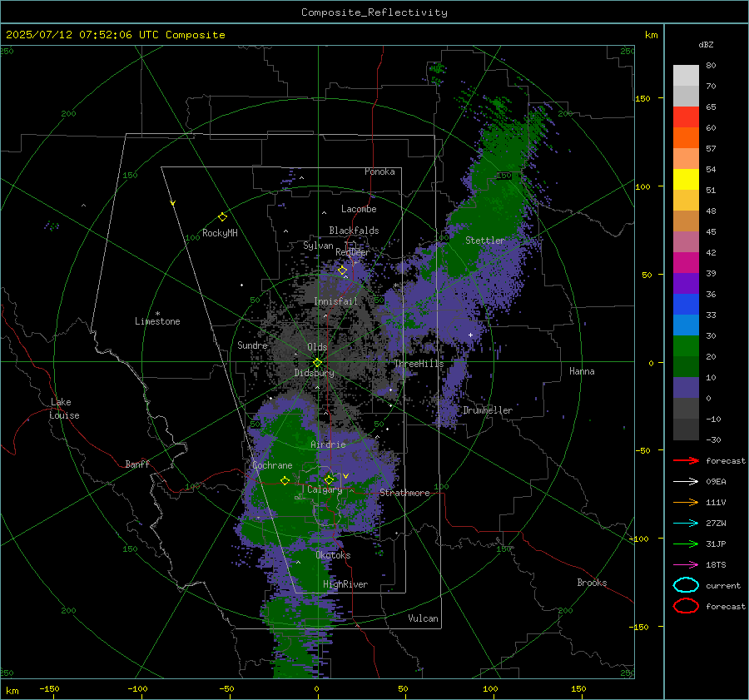Click the Olds town label
Viewport: 749px width, 700px height.
coord(317,347)
